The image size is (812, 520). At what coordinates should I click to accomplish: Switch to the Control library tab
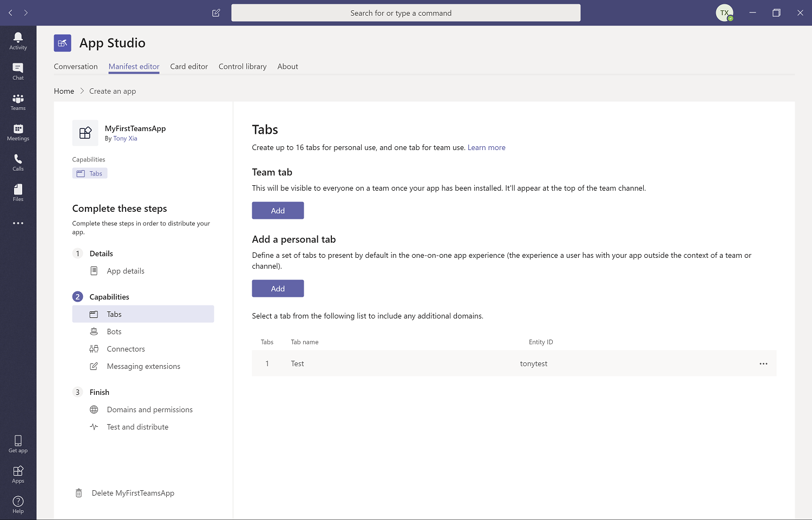coord(243,67)
